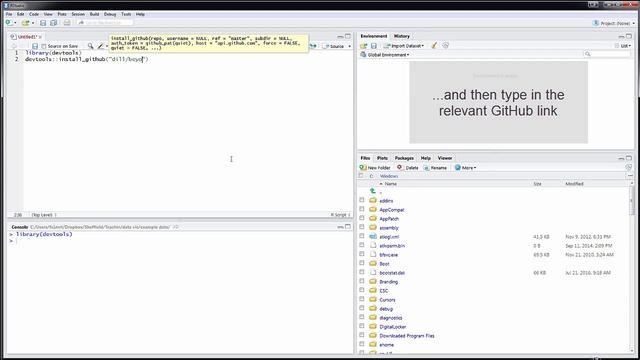Click the Code Tools wand icon

point(100,46)
